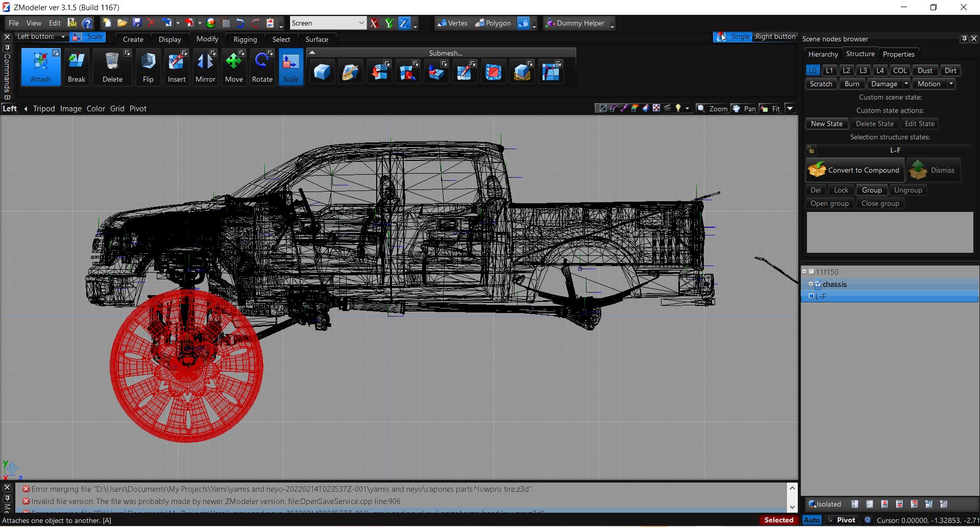Select the Break tool
Screen dimensions: 980x527
pos(76,66)
